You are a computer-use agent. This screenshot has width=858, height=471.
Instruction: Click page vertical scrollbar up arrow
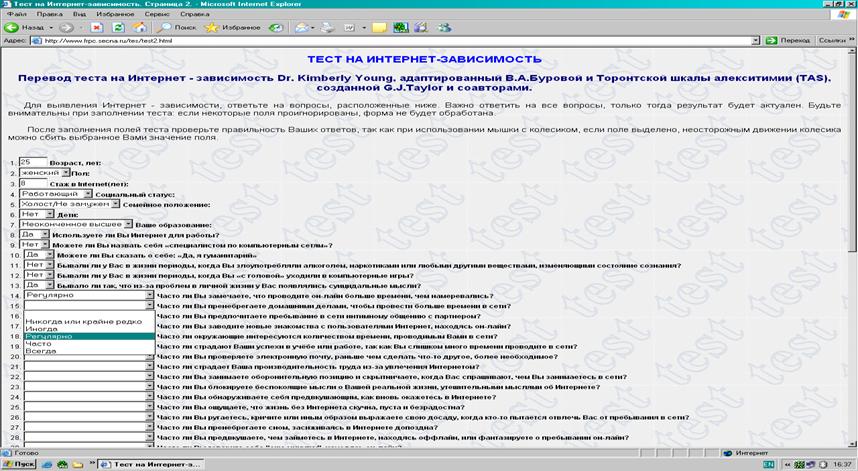pyautogui.click(x=852, y=53)
